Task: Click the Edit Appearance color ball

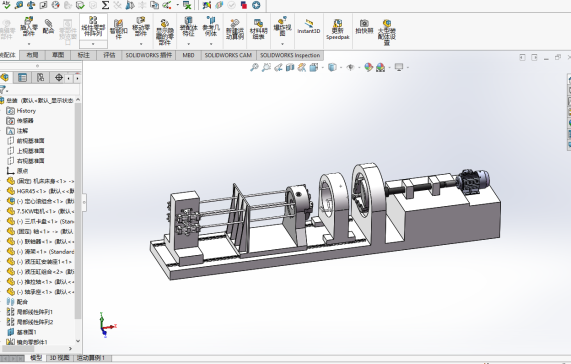Action: point(369,67)
